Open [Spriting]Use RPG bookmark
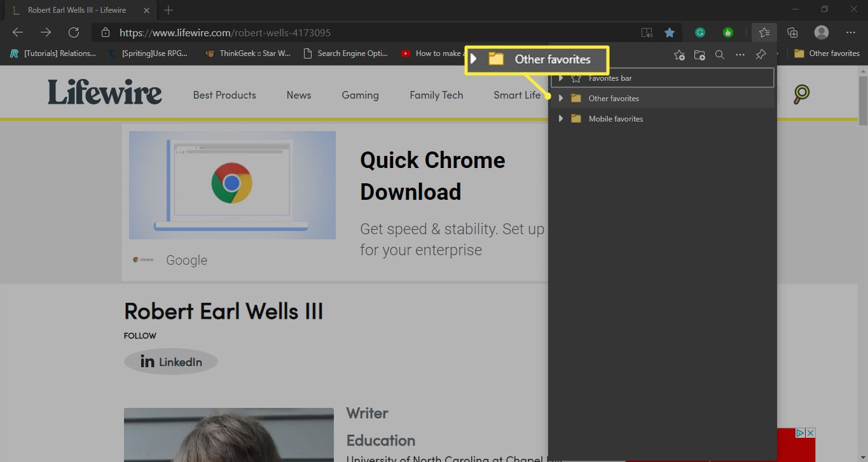Image resolution: width=868 pixels, height=462 pixels. [x=148, y=53]
